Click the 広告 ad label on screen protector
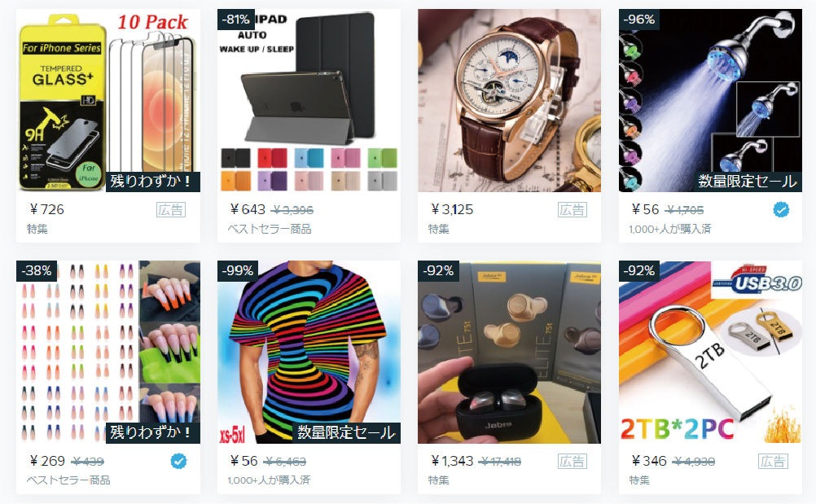 tap(171, 209)
